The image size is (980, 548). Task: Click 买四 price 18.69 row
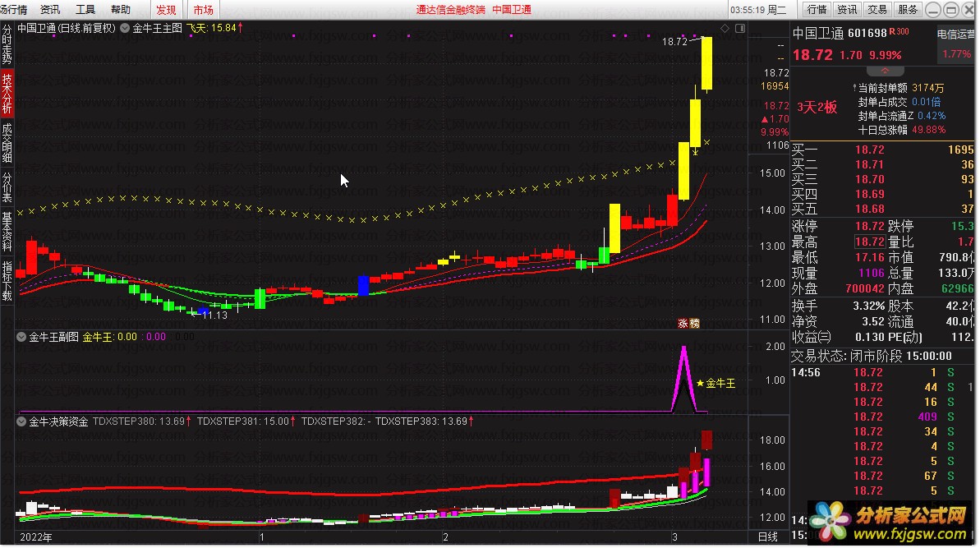point(882,195)
